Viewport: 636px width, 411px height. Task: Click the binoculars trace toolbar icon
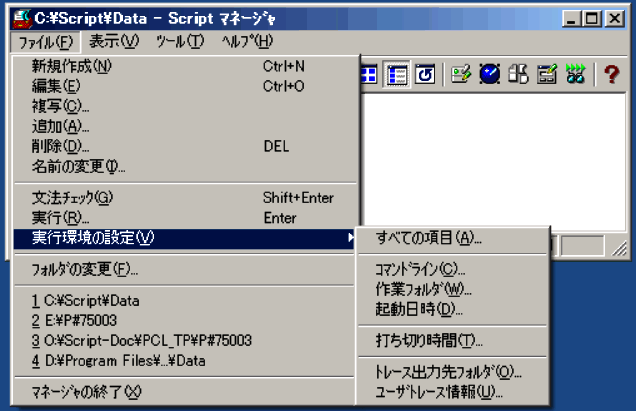[576, 74]
